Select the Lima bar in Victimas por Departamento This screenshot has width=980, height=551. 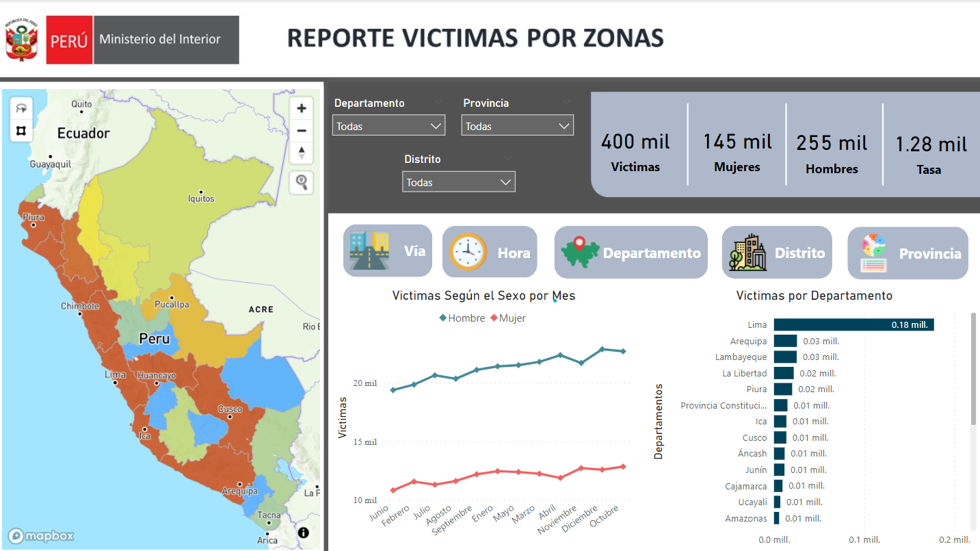tap(853, 324)
